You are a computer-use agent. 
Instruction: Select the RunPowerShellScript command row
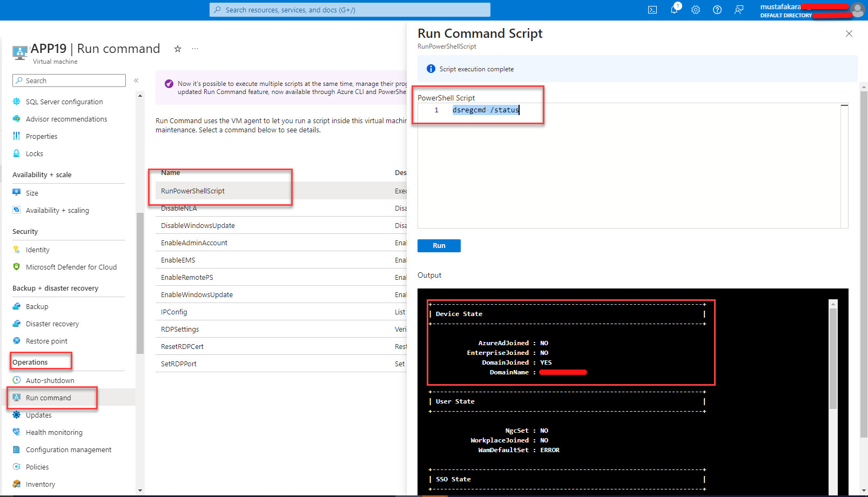point(193,191)
